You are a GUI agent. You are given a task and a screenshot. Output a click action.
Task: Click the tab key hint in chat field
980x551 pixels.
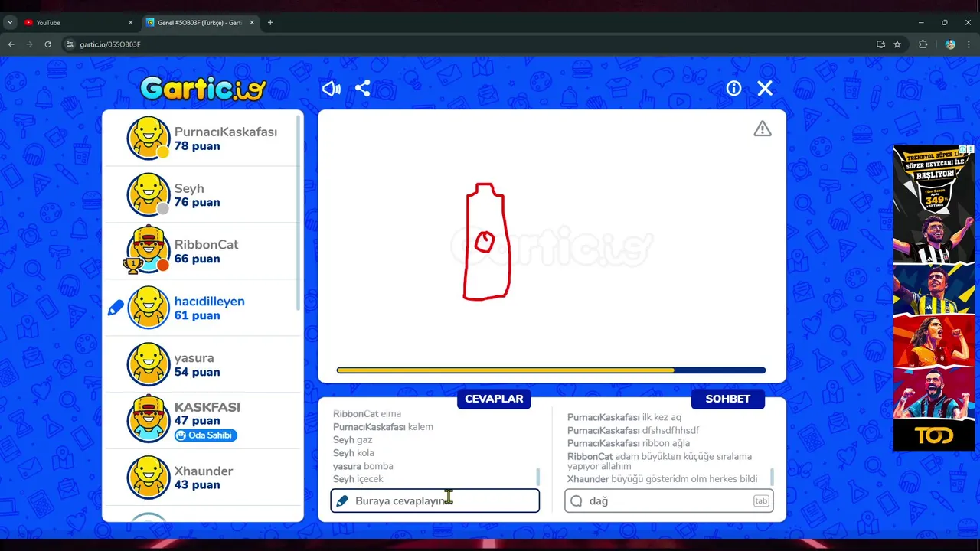pyautogui.click(x=761, y=501)
